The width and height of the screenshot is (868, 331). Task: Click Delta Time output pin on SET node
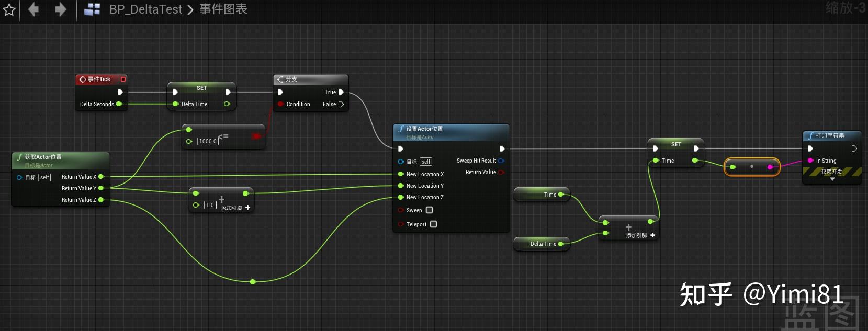(x=227, y=104)
